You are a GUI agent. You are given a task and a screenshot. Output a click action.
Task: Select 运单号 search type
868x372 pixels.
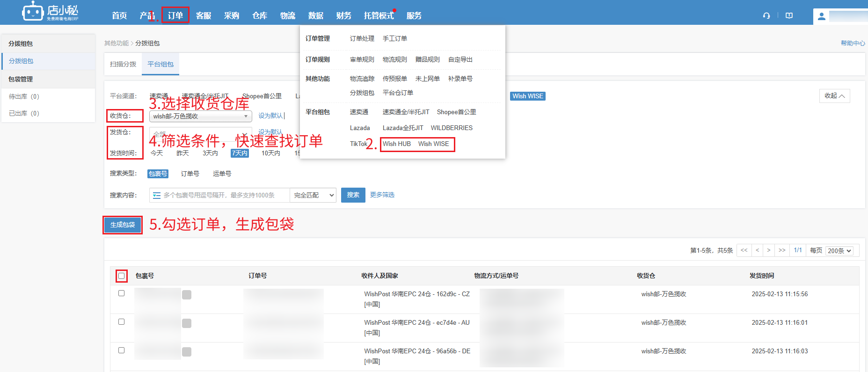[x=222, y=174]
